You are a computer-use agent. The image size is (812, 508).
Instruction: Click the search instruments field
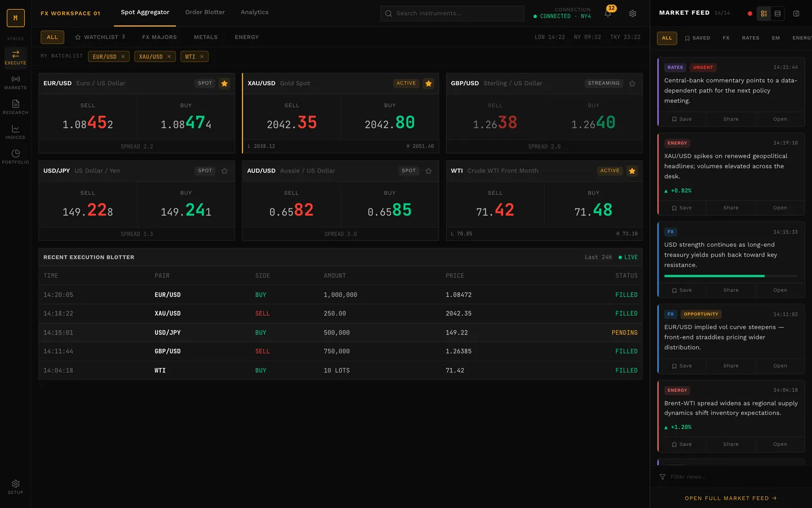pos(452,14)
